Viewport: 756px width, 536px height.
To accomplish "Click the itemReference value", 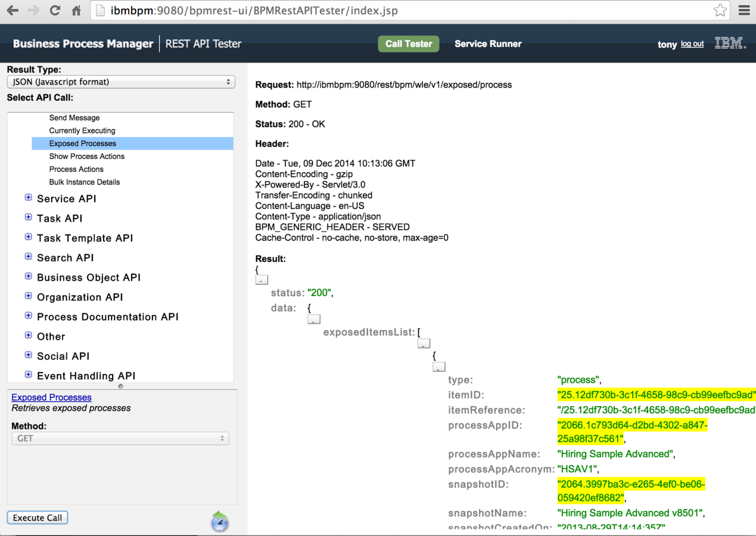I will tap(657, 410).
